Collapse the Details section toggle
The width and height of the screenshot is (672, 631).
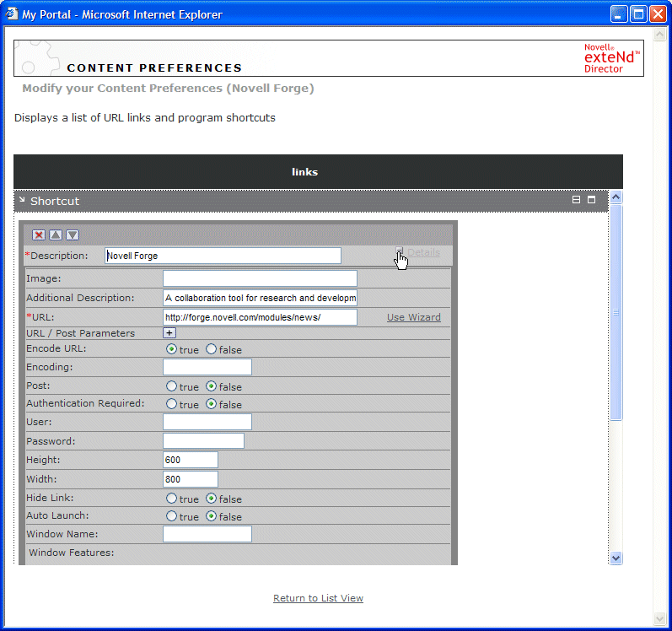tap(399, 251)
